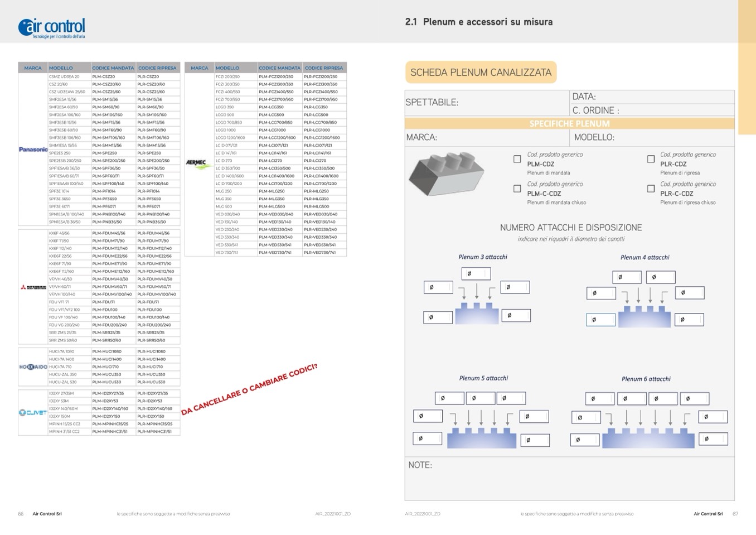Click the Mitsubishi brand logo

coord(33,287)
